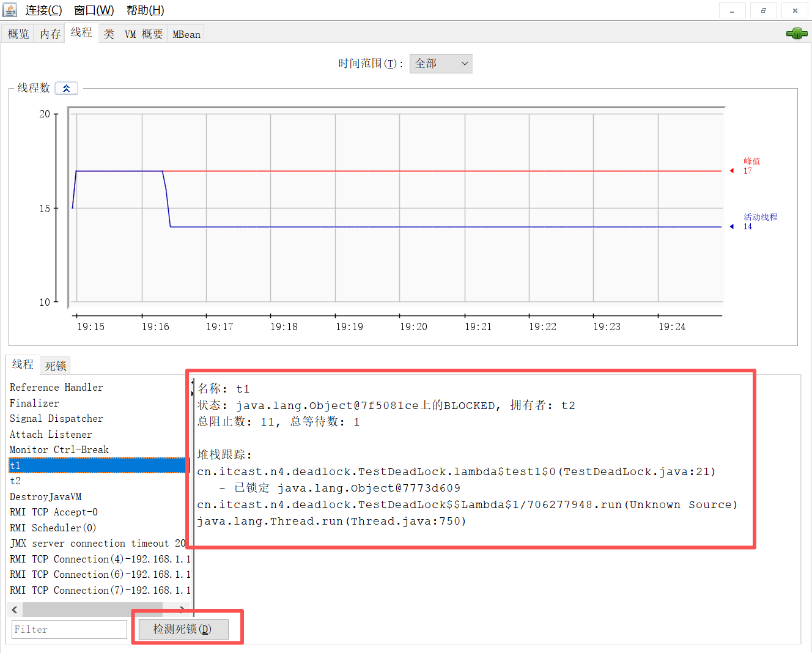Select RMI TCP Connection(6) thread
Screen dimensions: 812x653
click(99, 575)
